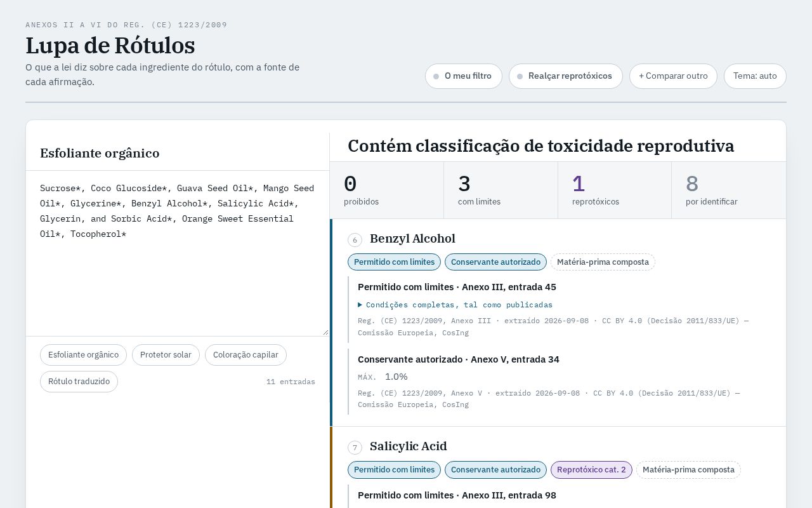Click 'Permitido com limites · Anexo III, entrada 98'

click(x=457, y=495)
